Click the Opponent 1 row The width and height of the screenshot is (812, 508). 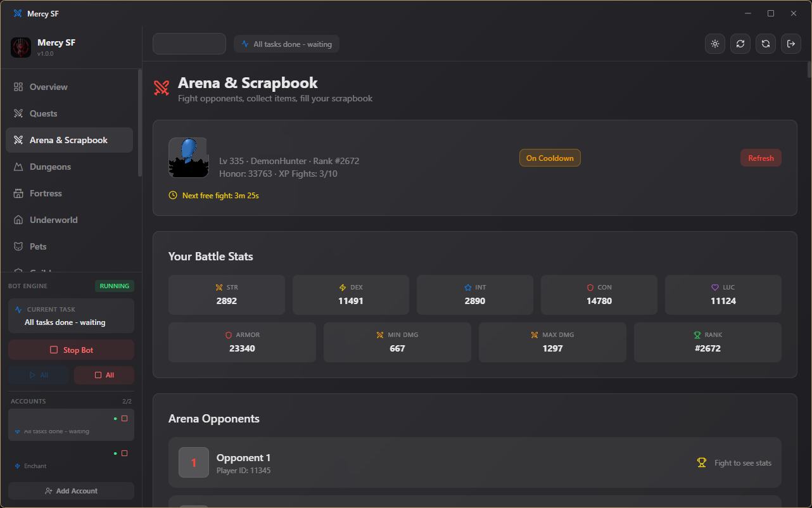point(475,462)
